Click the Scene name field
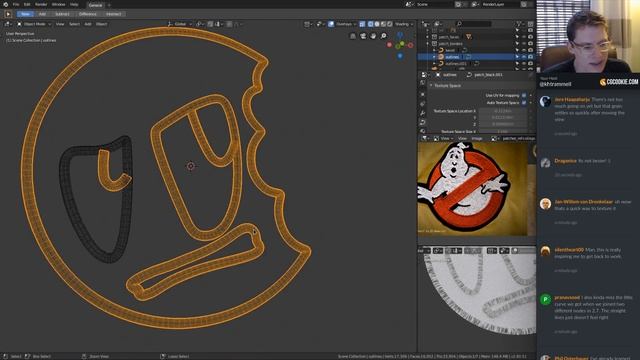 pyautogui.click(x=435, y=4)
